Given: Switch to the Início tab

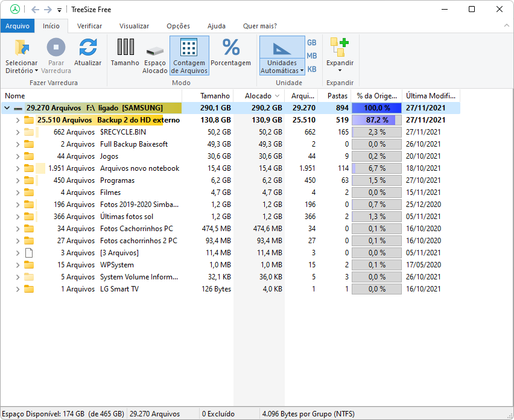Looking at the screenshot, I should [x=51, y=26].
